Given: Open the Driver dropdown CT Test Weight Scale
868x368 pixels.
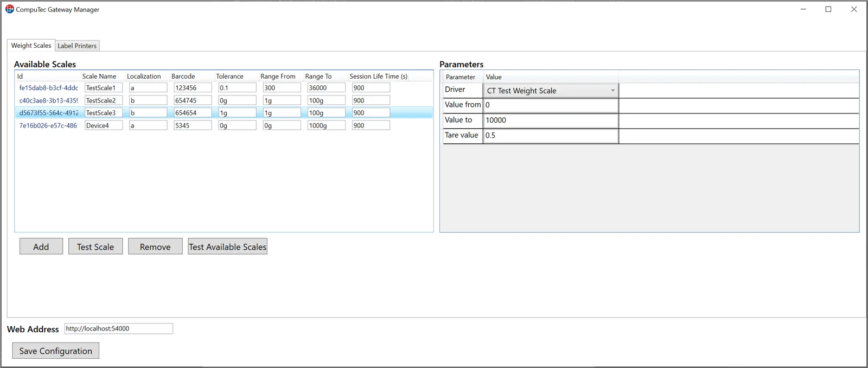Looking at the screenshot, I should tap(551, 91).
